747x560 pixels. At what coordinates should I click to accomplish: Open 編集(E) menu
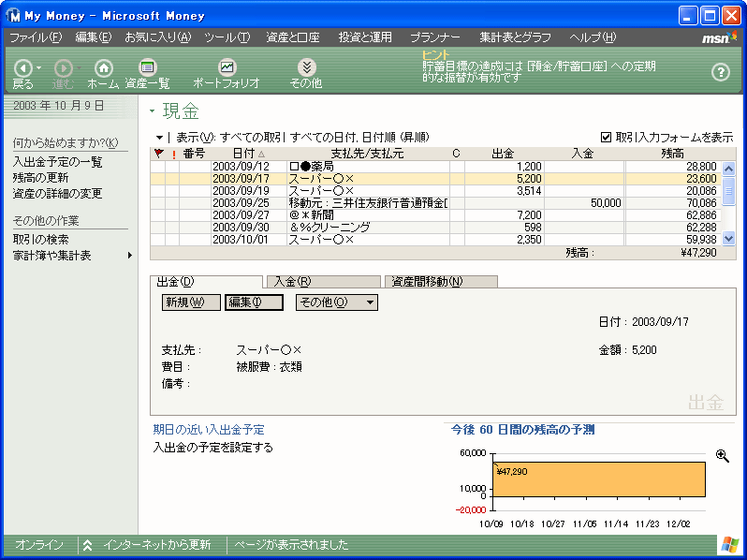(x=94, y=37)
